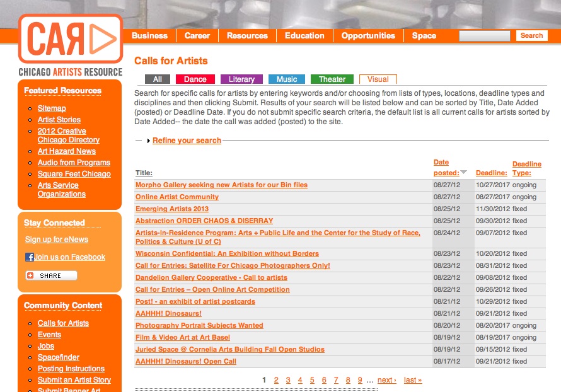This screenshot has width=561, height=392.
Task: Sort listings by Deadline column header
Action: [x=491, y=173]
